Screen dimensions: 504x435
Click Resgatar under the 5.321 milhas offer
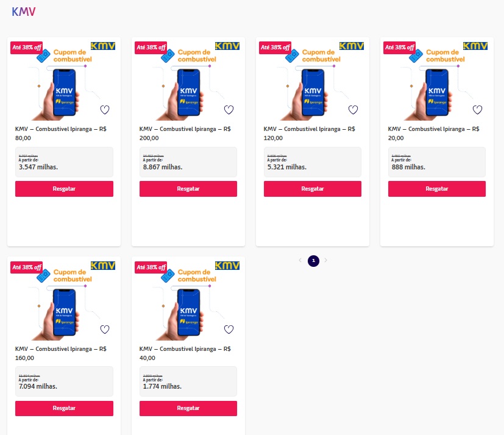point(313,189)
